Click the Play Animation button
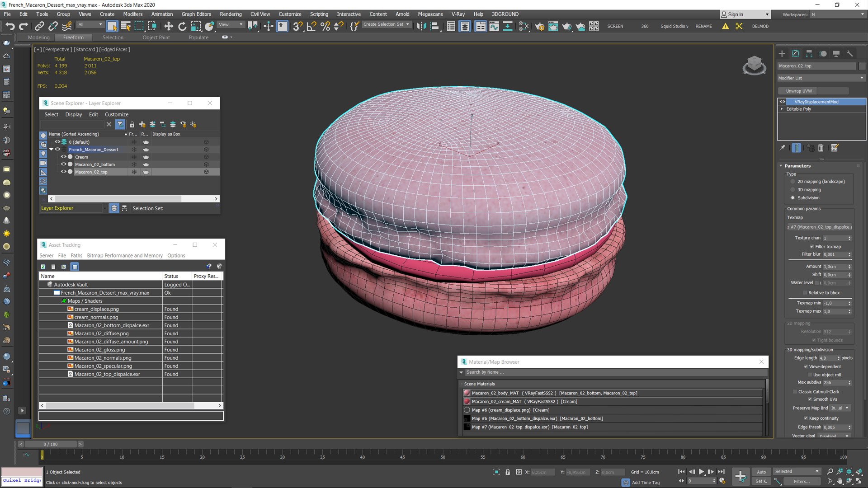The height and width of the screenshot is (488, 868). 701,471
